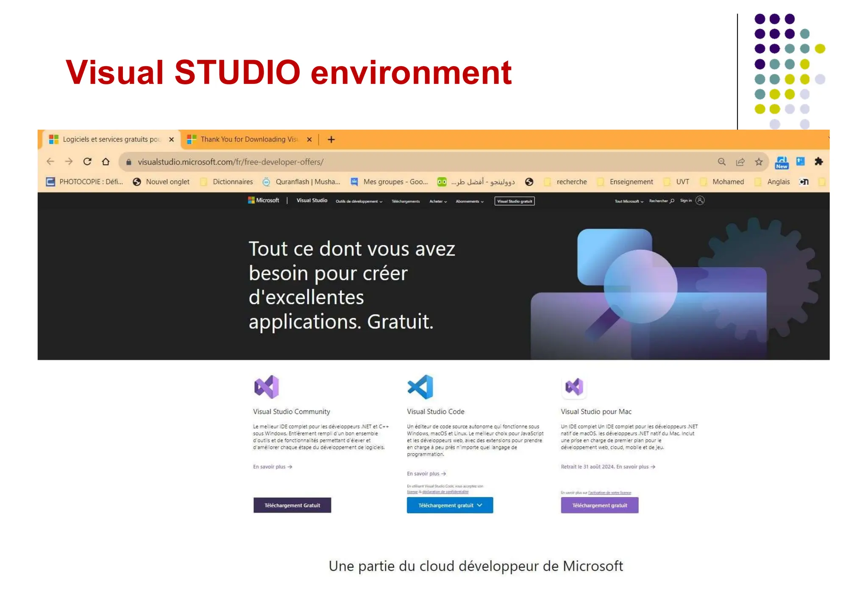Close the Logiciels et services gratuits tab

(x=171, y=140)
